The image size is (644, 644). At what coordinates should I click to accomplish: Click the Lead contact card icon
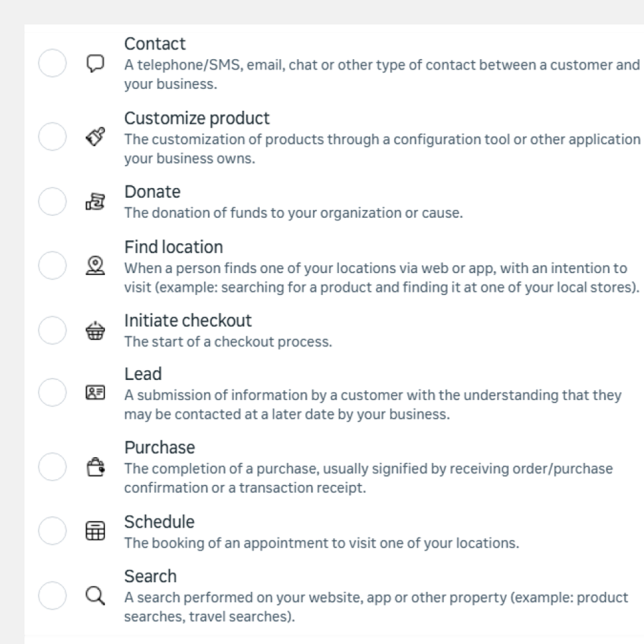(95, 392)
